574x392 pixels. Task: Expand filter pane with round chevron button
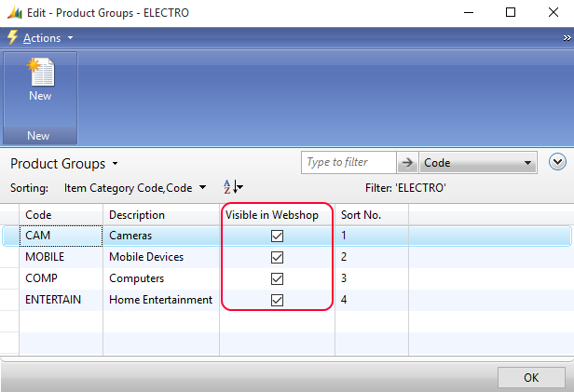pyautogui.click(x=557, y=162)
